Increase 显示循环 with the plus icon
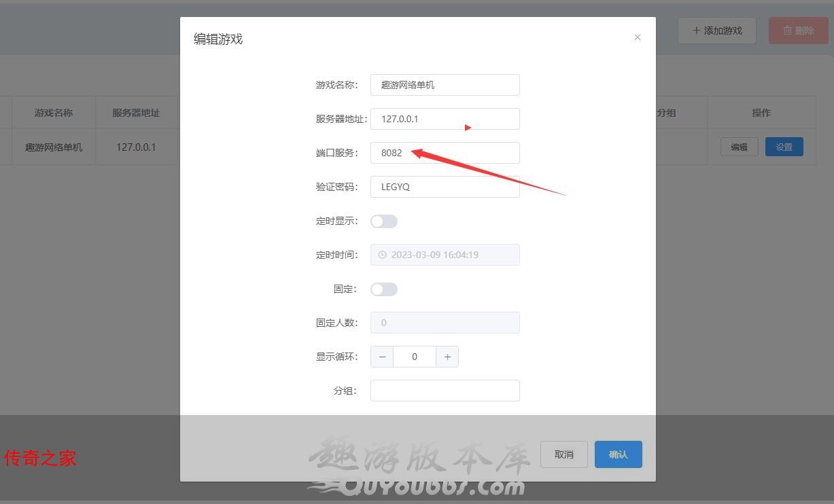Image resolution: width=834 pixels, height=504 pixels. 447,357
